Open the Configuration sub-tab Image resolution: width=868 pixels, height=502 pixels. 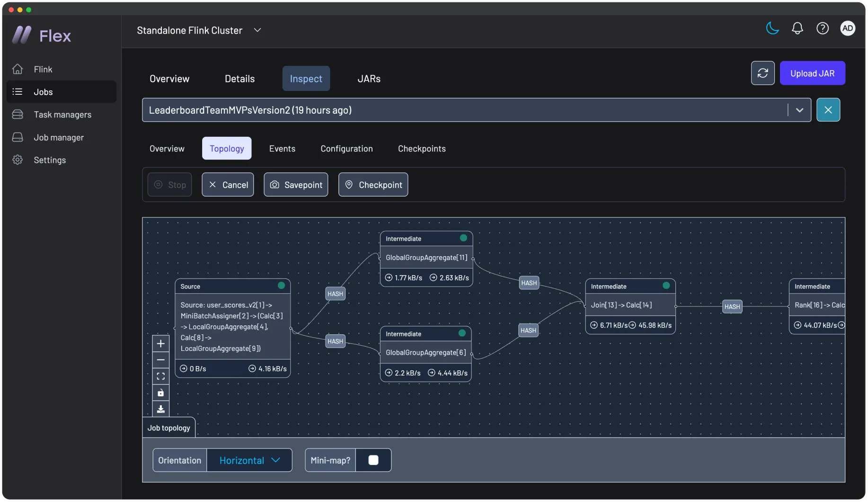[x=346, y=148]
